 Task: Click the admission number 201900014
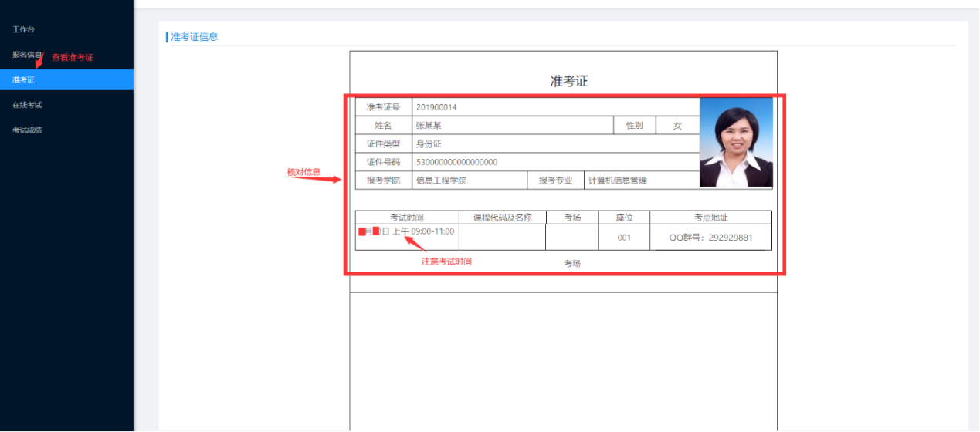point(436,107)
